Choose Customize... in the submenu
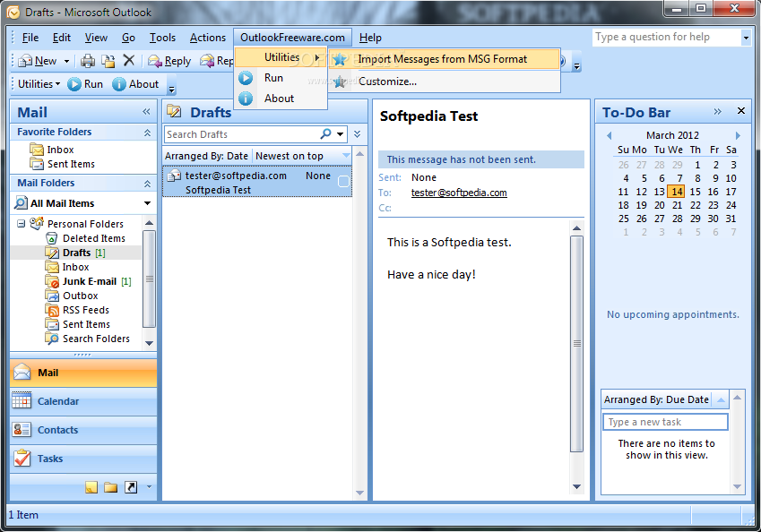This screenshot has height=532, width=761. pos(445,82)
